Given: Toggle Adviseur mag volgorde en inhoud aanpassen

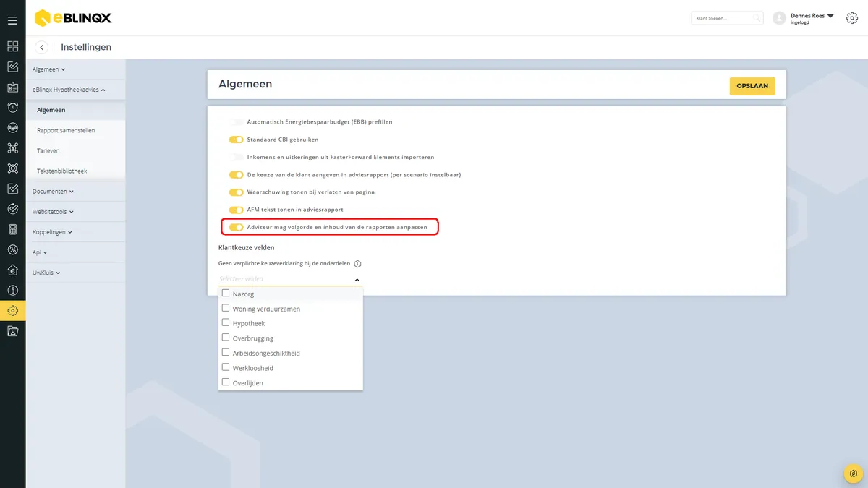Looking at the screenshot, I should click(x=236, y=227).
